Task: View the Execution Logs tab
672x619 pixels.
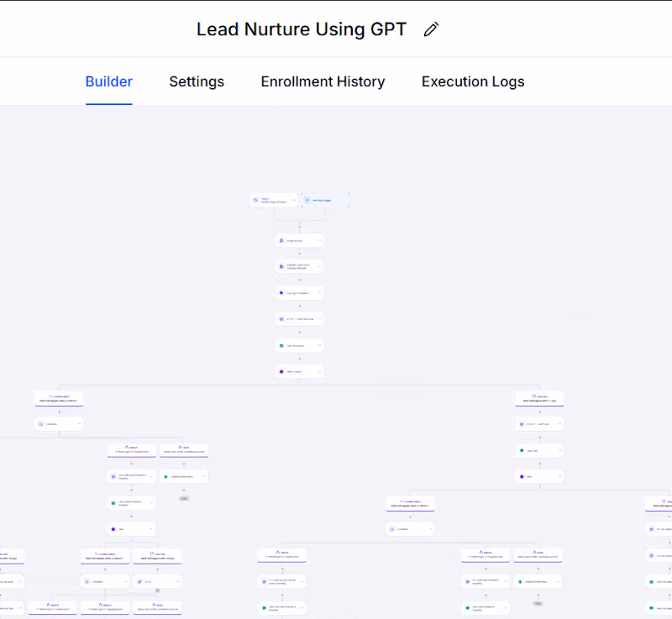Action: tap(473, 81)
